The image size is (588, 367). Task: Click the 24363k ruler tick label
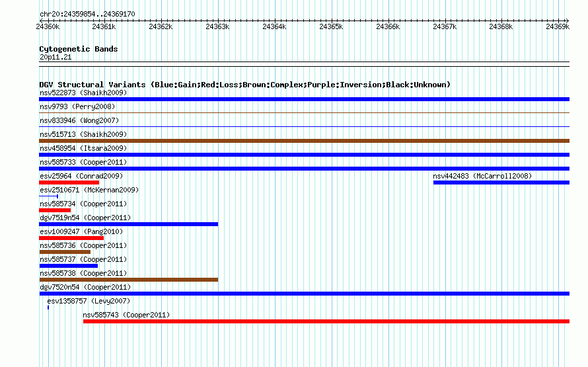point(217,26)
